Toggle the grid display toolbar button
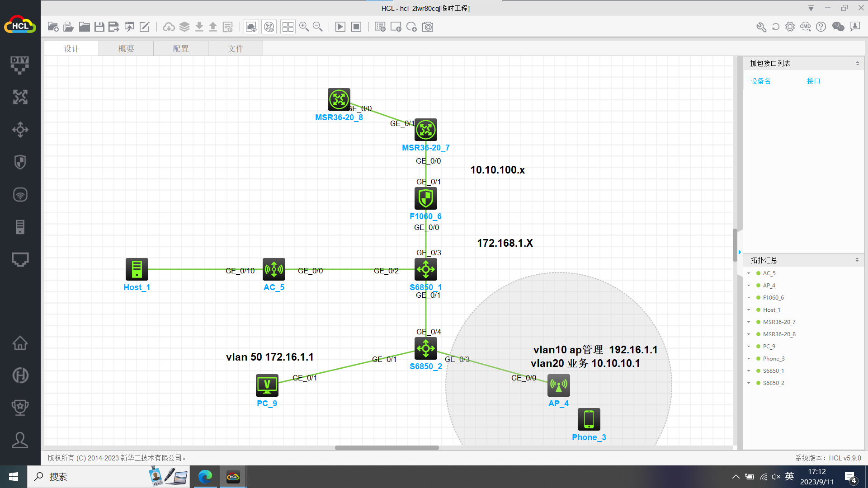 click(288, 27)
